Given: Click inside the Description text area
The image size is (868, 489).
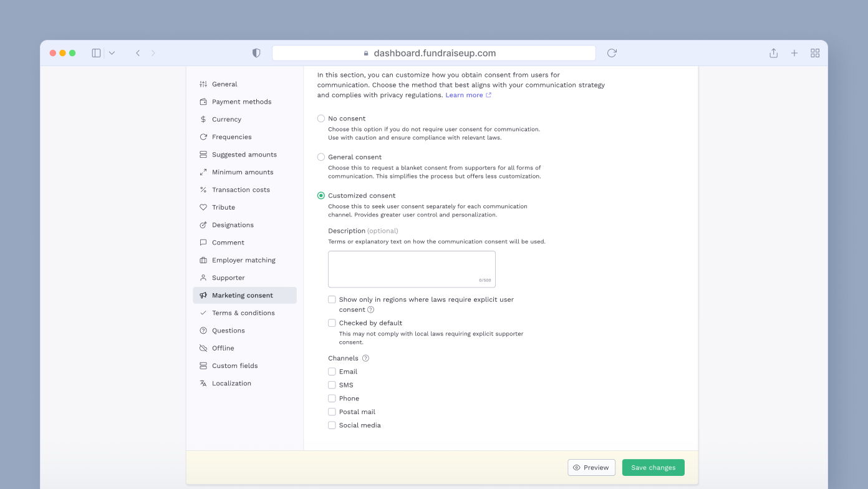Looking at the screenshot, I should (412, 268).
